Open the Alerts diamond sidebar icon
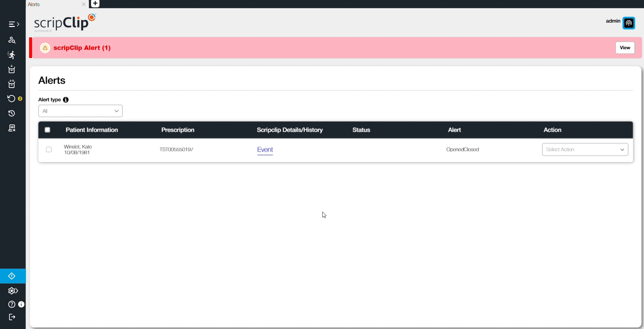Image resolution: width=644 pixels, height=329 pixels. click(x=12, y=276)
